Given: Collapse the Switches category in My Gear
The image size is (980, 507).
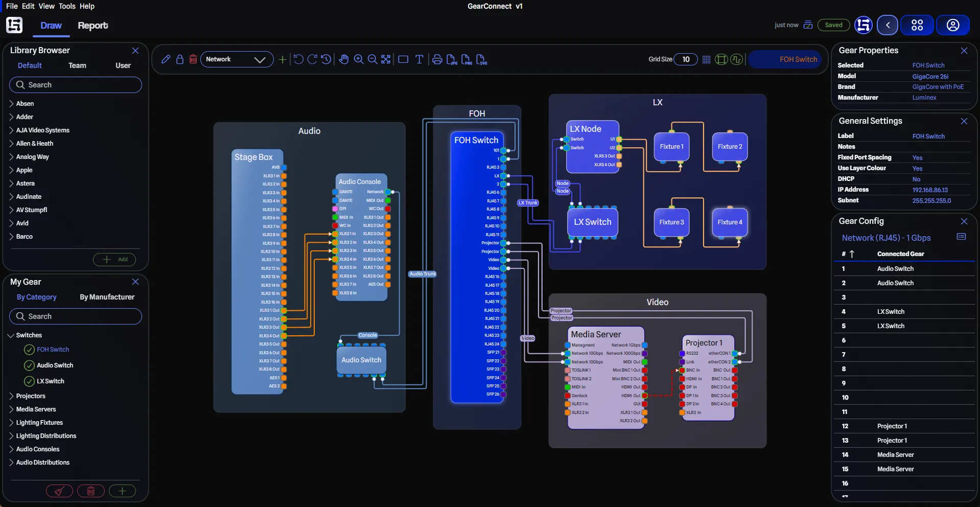Looking at the screenshot, I should tap(10, 335).
